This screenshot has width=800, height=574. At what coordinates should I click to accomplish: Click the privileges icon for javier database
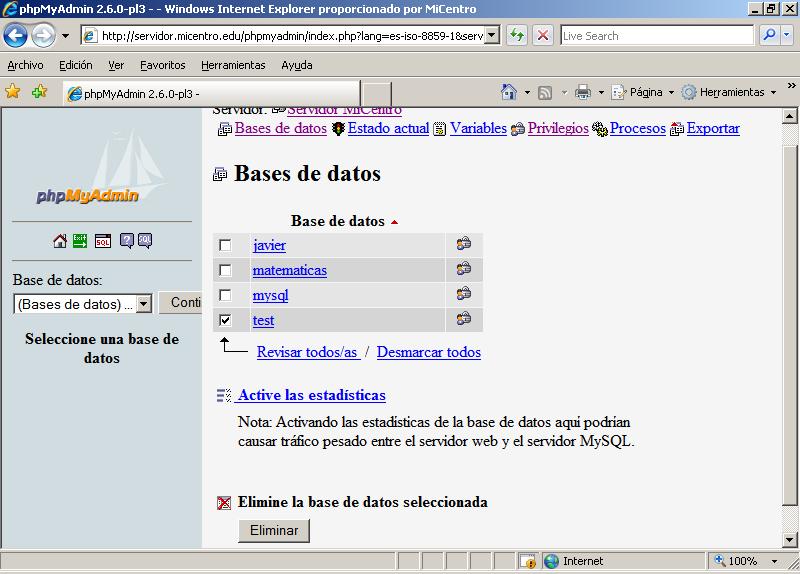[x=463, y=244]
